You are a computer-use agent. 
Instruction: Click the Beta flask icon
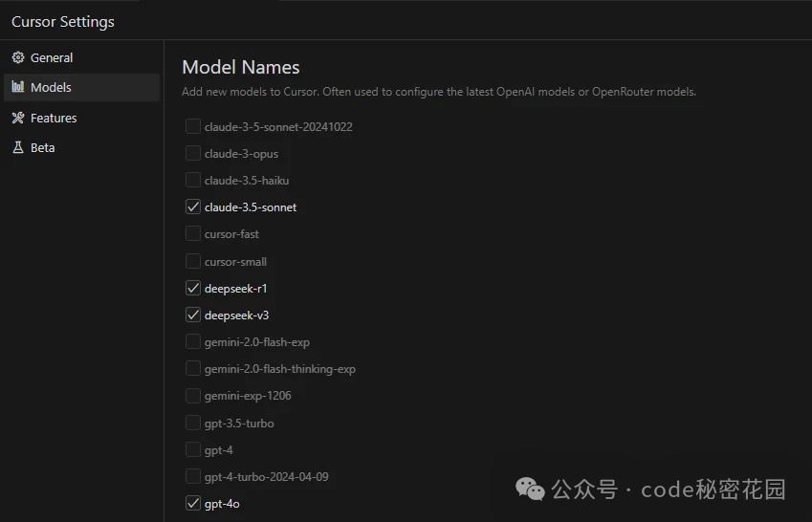[18, 147]
